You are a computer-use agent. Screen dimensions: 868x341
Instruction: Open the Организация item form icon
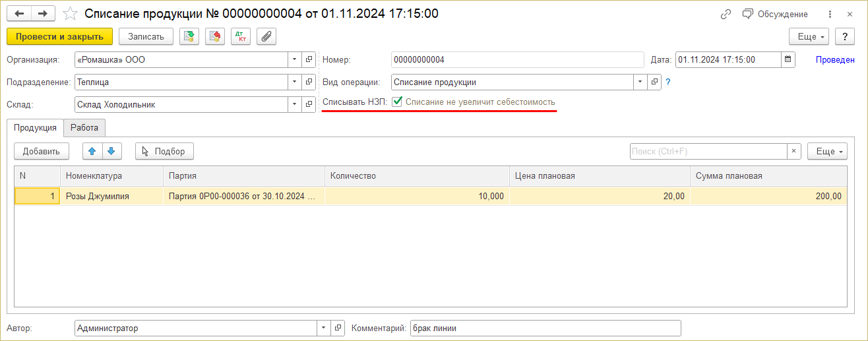point(309,60)
